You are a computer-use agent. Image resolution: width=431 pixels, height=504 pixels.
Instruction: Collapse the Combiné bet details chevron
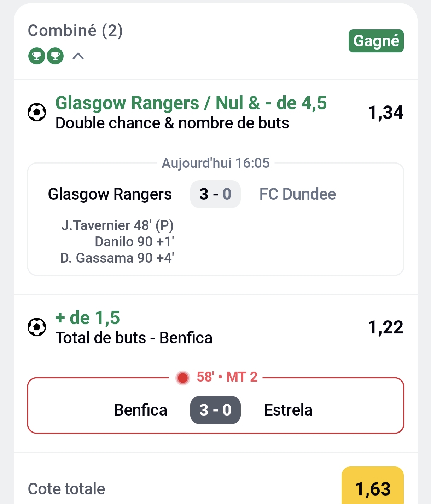click(x=78, y=56)
